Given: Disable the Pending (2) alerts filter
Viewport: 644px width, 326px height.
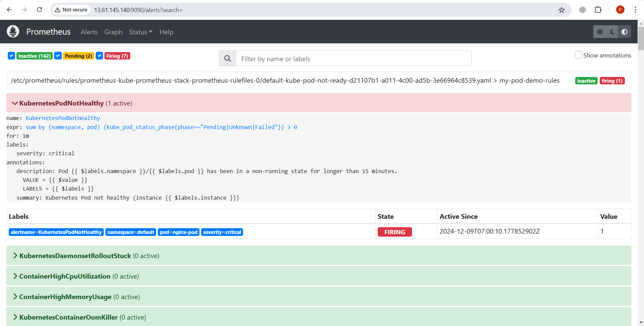Looking at the screenshot, I should pyautogui.click(x=58, y=56).
